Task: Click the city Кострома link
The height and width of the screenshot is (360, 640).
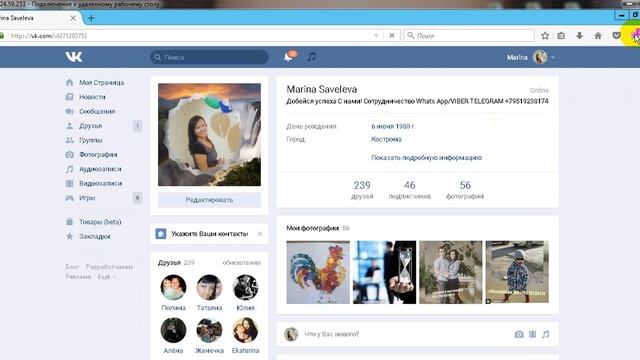Action: coord(386,139)
